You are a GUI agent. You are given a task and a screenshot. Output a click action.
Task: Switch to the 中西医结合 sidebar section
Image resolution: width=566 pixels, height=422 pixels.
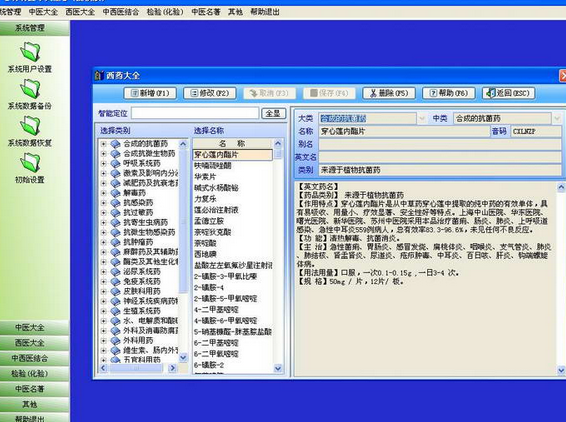point(35,358)
